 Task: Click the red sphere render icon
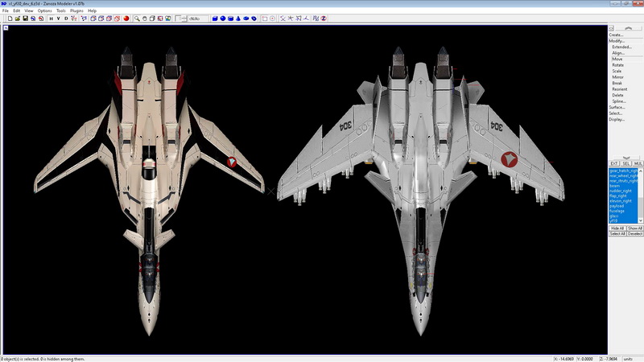pyautogui.click(x=126, y=19)
